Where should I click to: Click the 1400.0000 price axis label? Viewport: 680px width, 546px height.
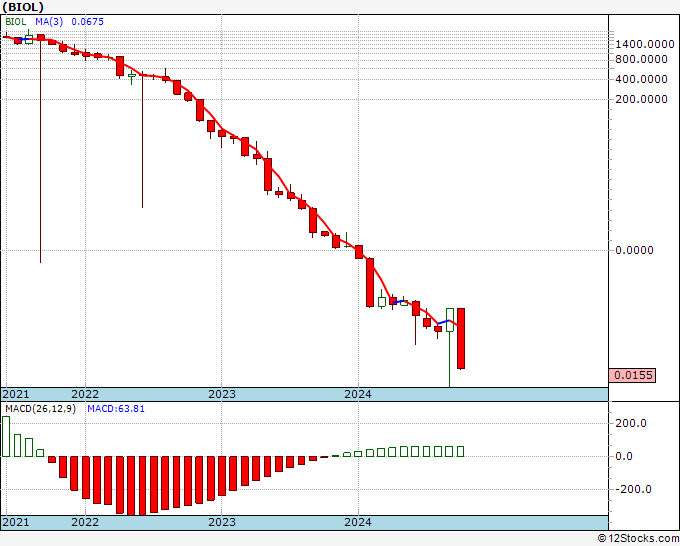pos(644,44)
